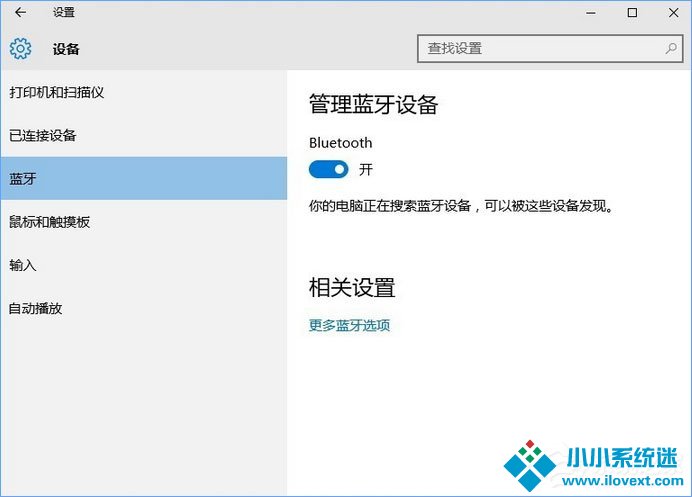
Task: Close the Settings window
Action: 673,13
